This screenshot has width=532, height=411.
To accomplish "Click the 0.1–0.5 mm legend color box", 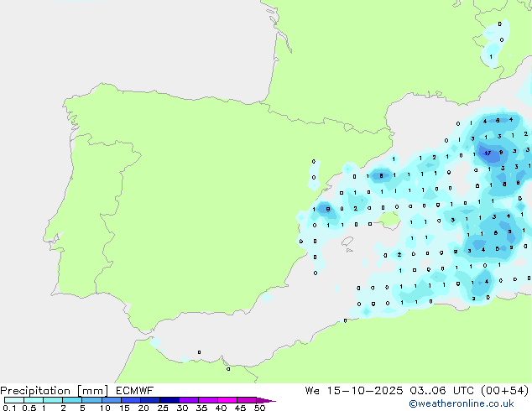I will (x=14, y=400).
